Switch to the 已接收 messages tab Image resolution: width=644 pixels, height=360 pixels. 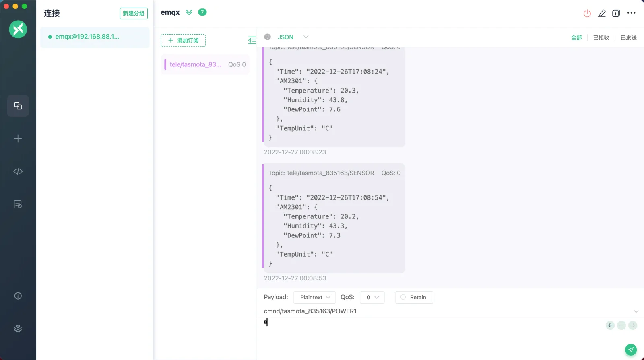[x=601, y=37]
